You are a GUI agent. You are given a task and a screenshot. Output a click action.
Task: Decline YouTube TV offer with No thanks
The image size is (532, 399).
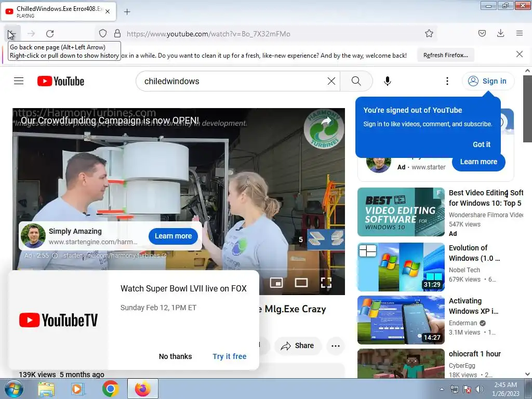click(x=176, y=356)
